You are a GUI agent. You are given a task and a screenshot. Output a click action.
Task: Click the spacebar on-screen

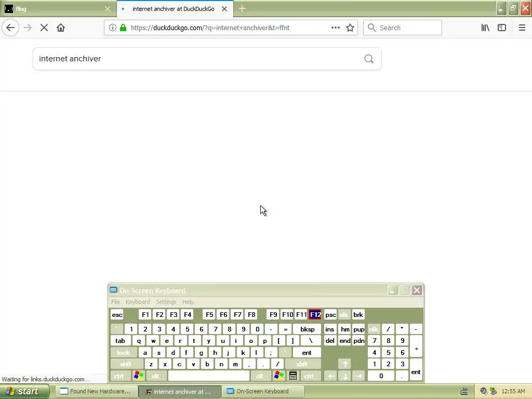pyautogui.click(x=209, y=376)
